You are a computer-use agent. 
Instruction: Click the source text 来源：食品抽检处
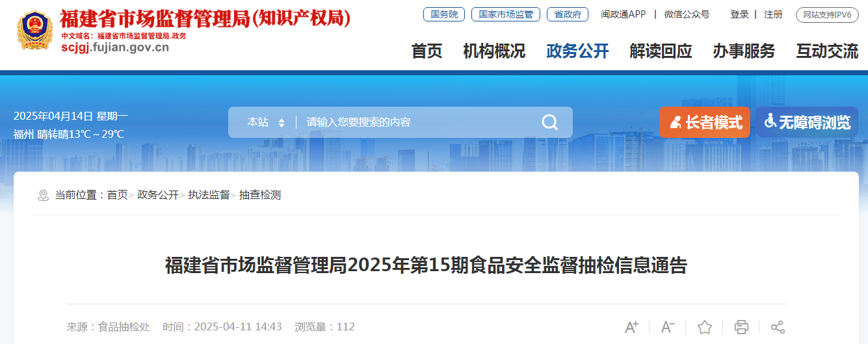[109, 326]
